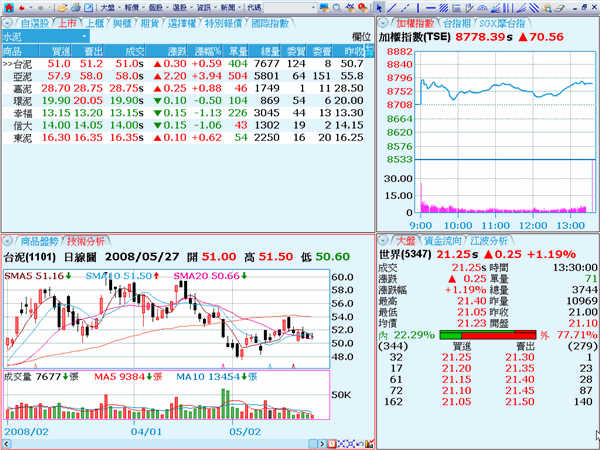Switch to the 台指期 tab

tap(452, 22)
